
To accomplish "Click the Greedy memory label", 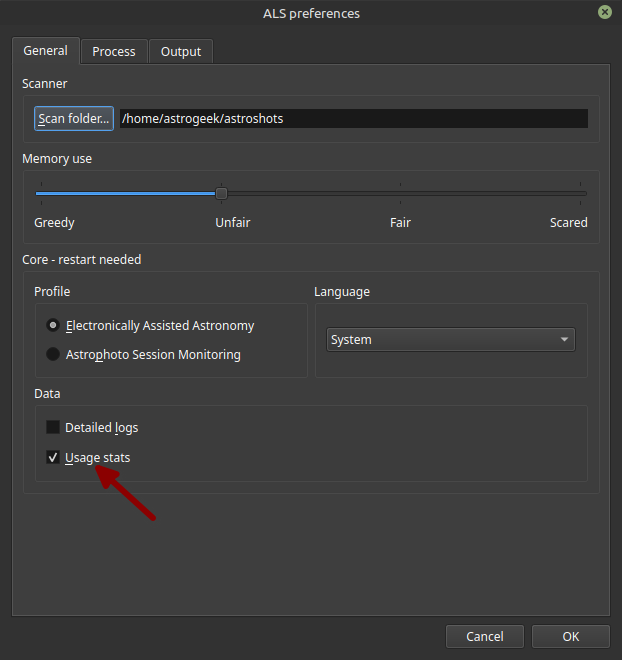I will pyautogui.click(x=54, y=222).
